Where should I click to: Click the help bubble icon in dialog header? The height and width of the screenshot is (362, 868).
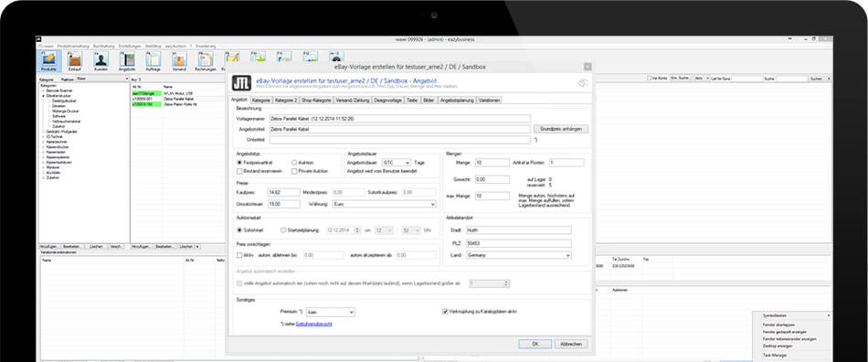pos(582,83)
